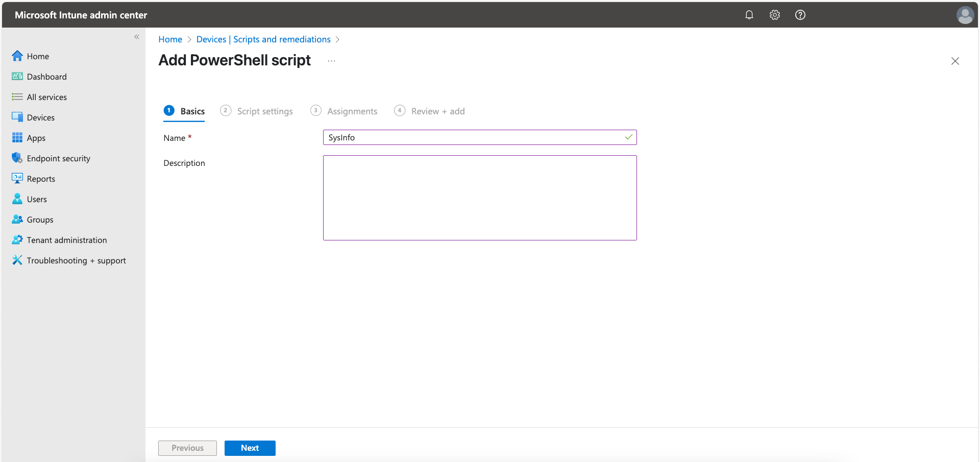Switch to Review + add step
The height and width of the screenshot is (462, 980).
430,111
